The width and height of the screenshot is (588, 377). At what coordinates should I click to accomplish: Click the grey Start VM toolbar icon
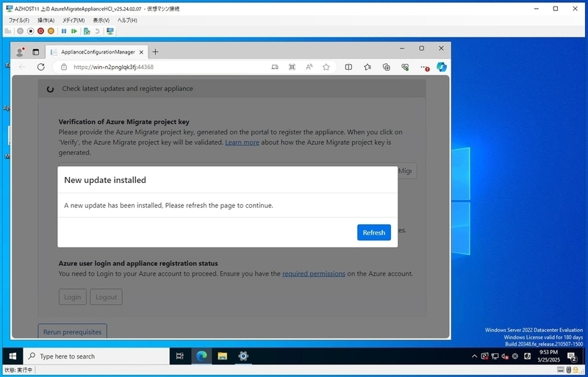(21, 31)
